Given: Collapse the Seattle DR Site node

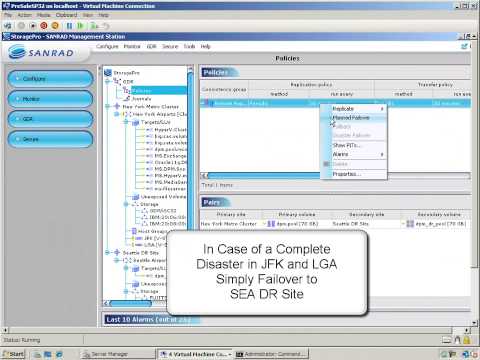Looking at the screenshot, I should [x=107, y=252].
